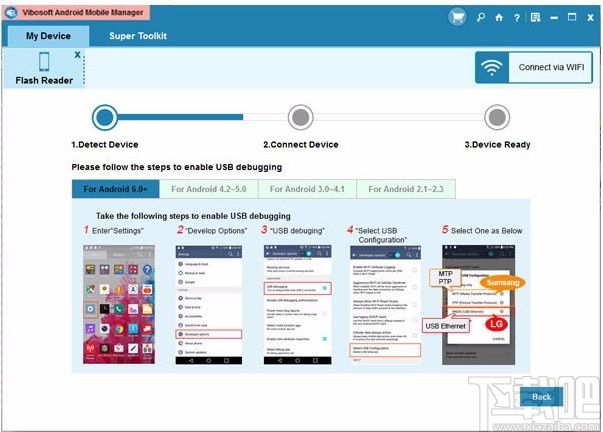Image resolution: width=603 pixels, height=432 pixels.
Task: Click the '1.Detect Device' label
Action: 105,145
